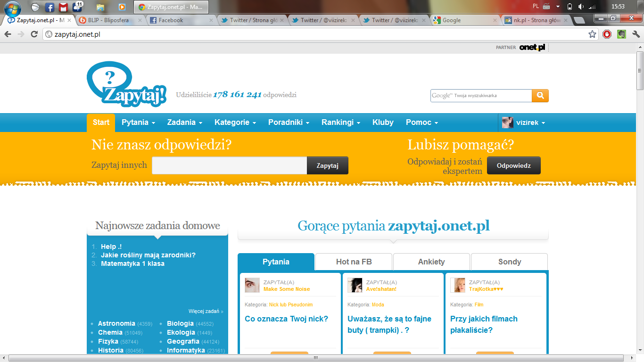644x362 pixels.
Task: Open the 'Co oznacza Twoj nick?' question
Action: [x=286, y=319]
